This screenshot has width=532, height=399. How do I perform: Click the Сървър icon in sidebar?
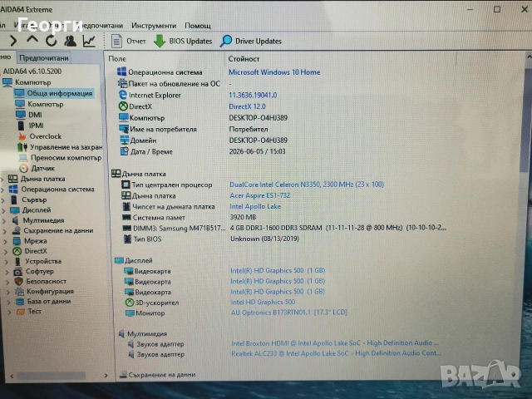tap(14, 199)
